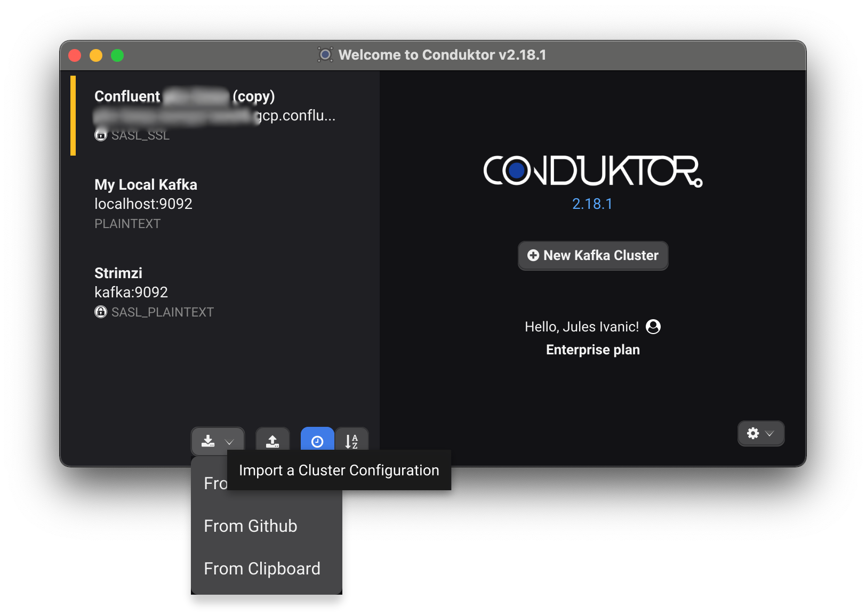866x616 pixels.
Task: Open the user account profile icon
Action: point(653,326)
